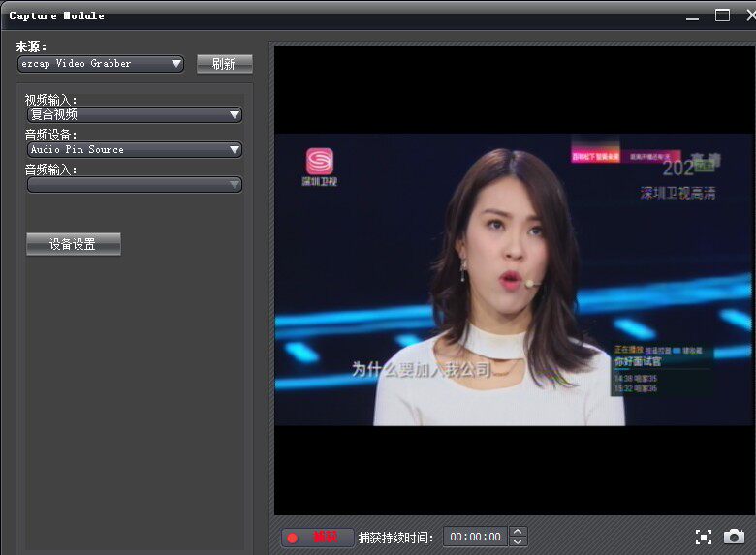Click the 来源 label
The height and width of the screenshot is (555, 756).
[31, 46]
